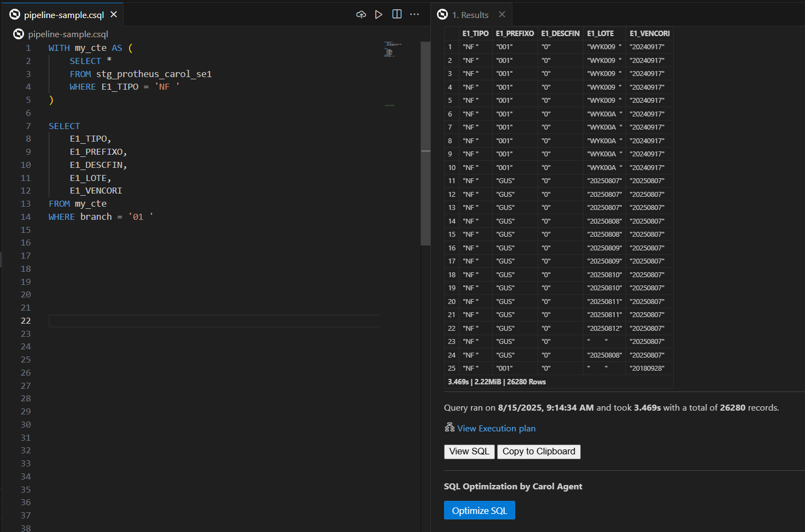805x532 pixels.
Task: Click Copy to Clipboard button
Action: click(x=539, y=452)
